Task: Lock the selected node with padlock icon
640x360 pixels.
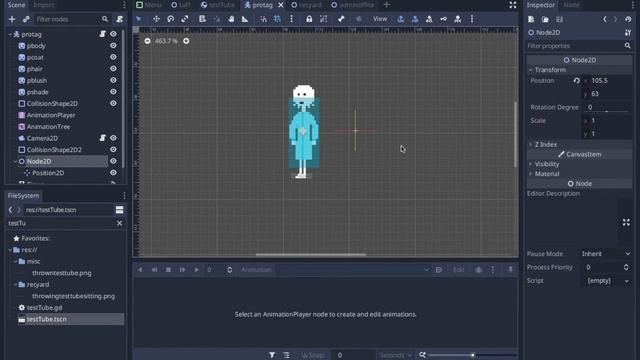Action: click(309, 19)
